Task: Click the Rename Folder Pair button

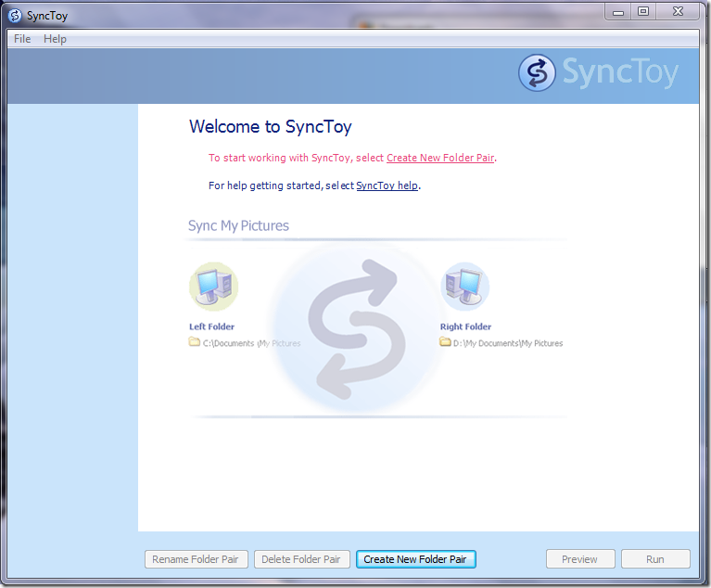Action: (x=196, y=559)
